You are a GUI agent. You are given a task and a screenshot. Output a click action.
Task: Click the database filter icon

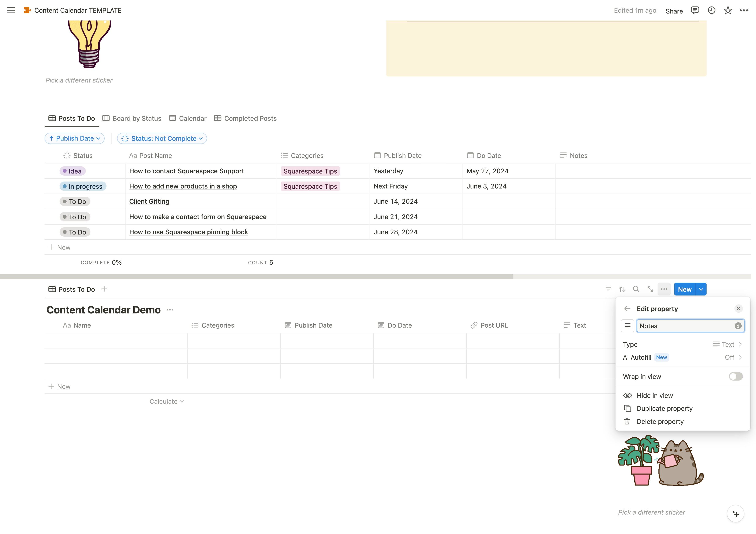608,289
